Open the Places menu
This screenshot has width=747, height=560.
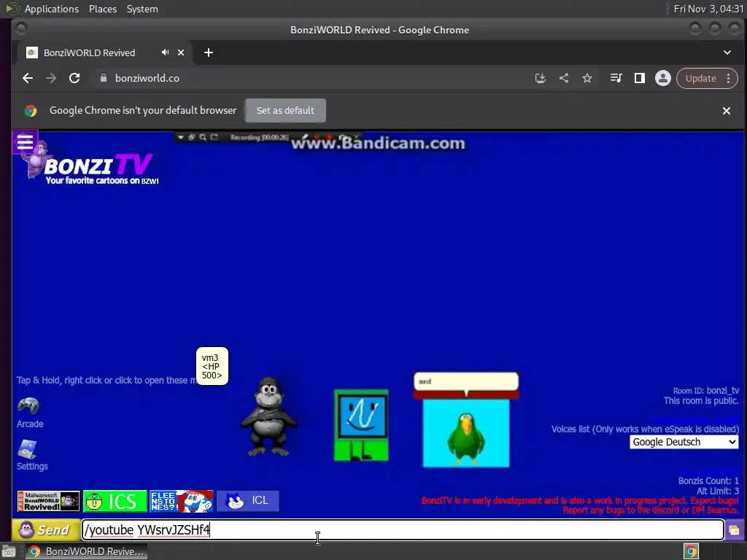(102, 9)
